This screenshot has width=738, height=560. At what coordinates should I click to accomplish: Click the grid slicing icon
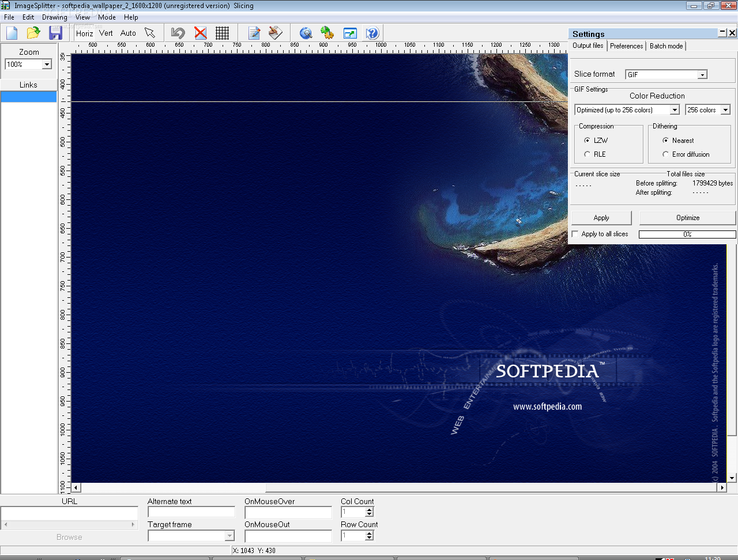tap(222, 33)
